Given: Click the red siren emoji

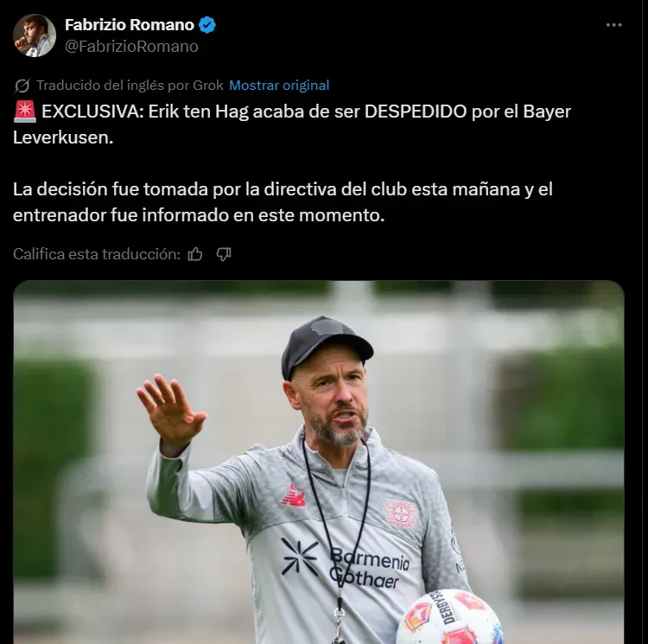Looking at the screenshot, I should (25, 112).
